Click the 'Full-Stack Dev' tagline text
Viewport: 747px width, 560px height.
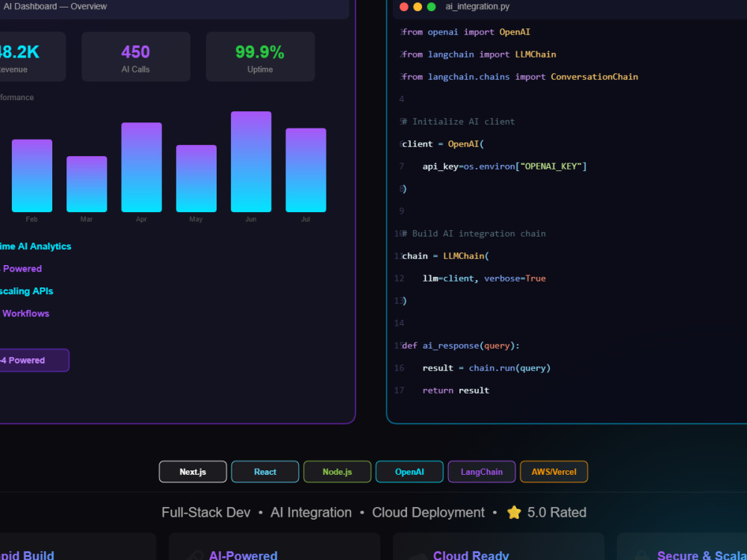point(206,512)
